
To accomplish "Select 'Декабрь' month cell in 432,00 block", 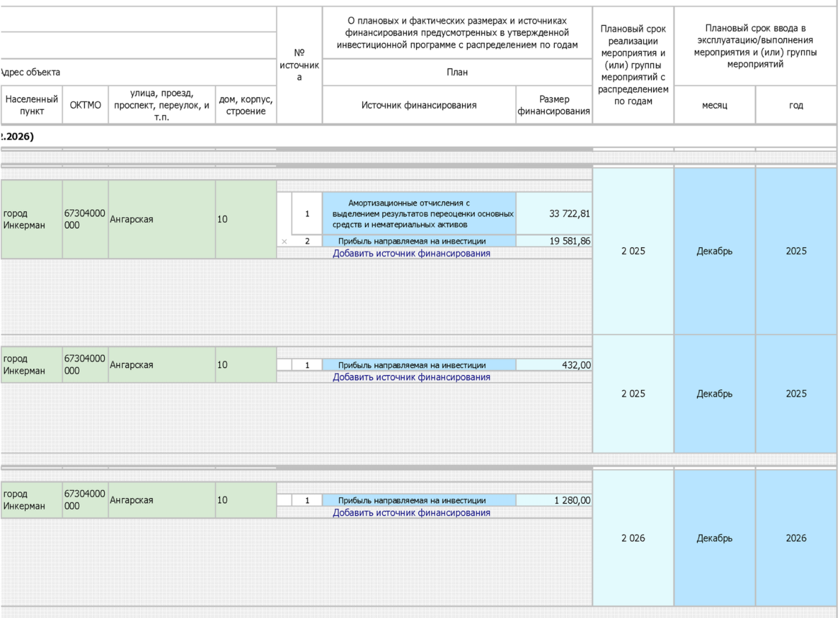I will pos(715,394).
